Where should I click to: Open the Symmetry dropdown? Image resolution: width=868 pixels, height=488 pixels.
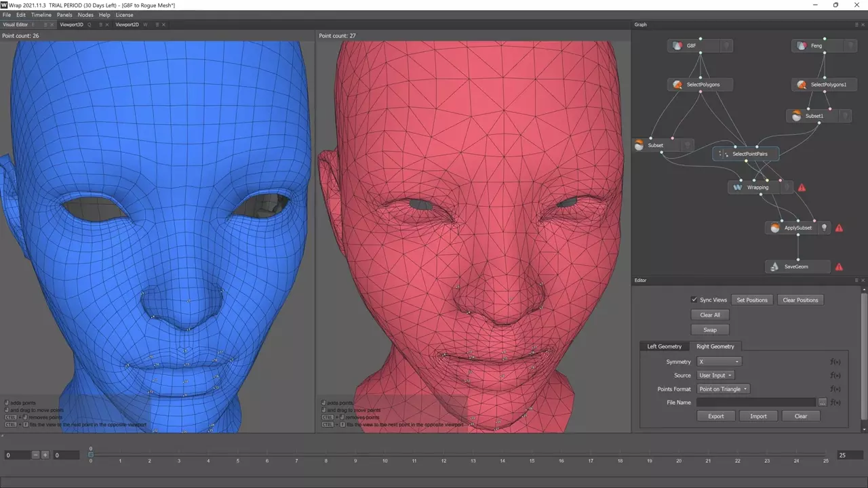[x=719, y=362]
